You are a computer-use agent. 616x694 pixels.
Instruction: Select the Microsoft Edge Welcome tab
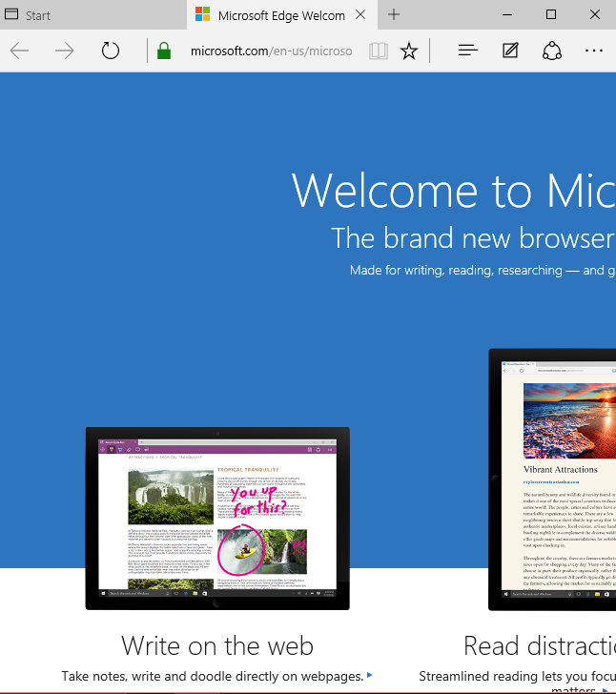[281, 15]
